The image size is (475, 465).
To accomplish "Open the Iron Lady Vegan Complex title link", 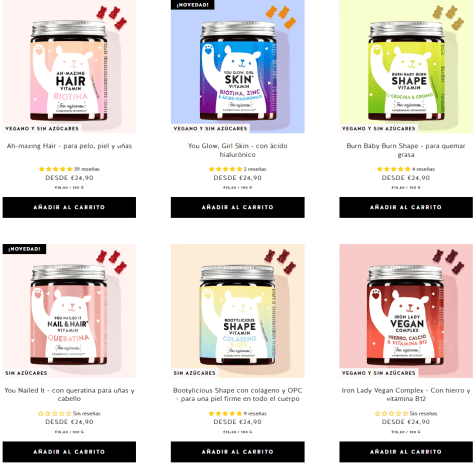I will click(x=406, y=395).
